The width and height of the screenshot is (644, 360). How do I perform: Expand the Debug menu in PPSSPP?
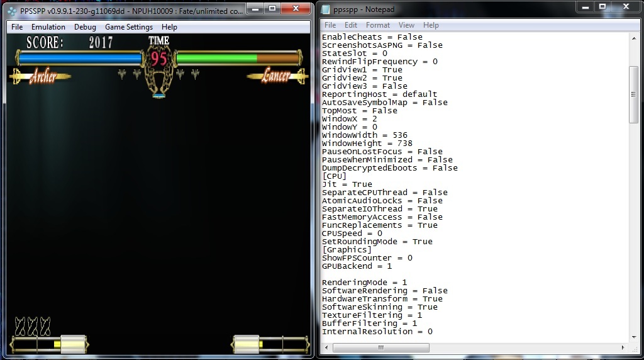click(x=85, y=27)
